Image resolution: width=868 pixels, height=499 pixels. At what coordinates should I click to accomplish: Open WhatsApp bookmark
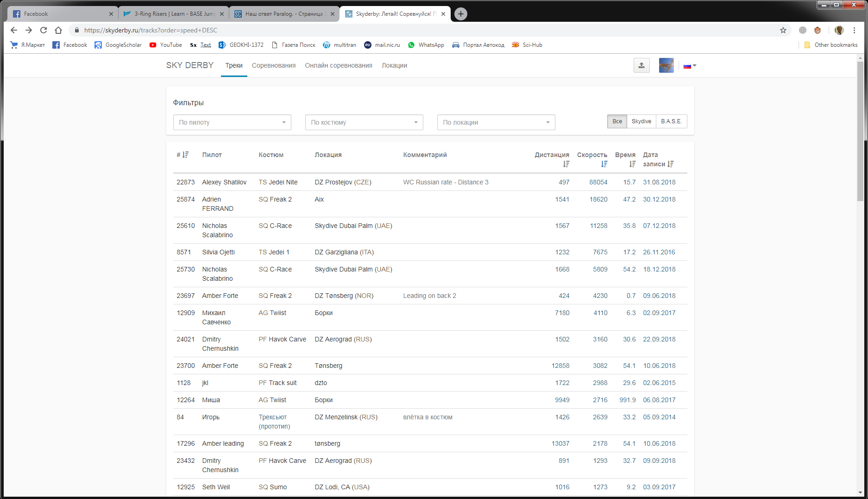426,45
